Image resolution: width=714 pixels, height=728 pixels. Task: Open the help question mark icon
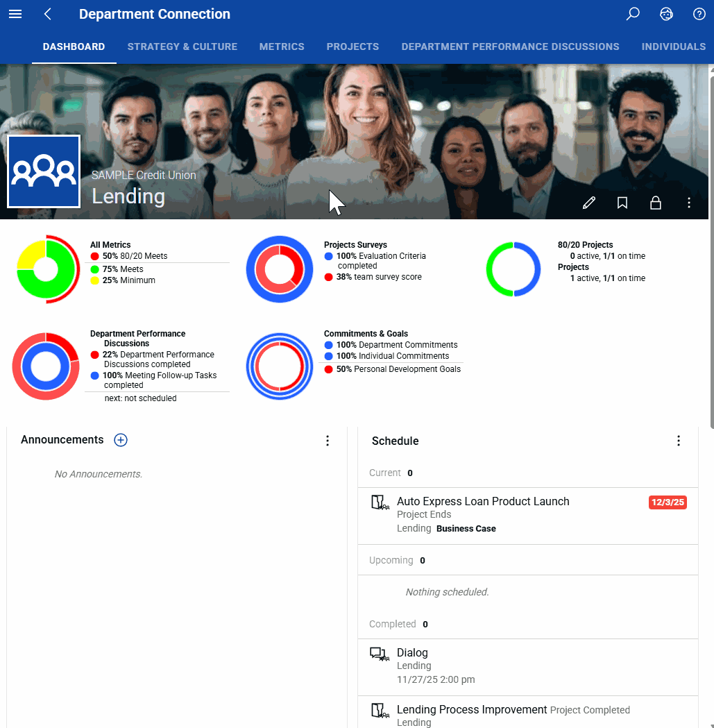[x=699, y=14]
